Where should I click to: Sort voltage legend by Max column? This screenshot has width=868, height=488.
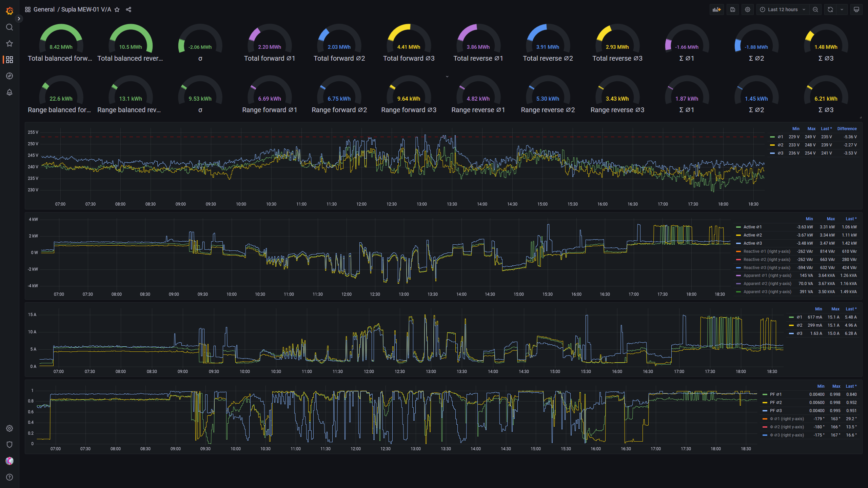point(811,129)
